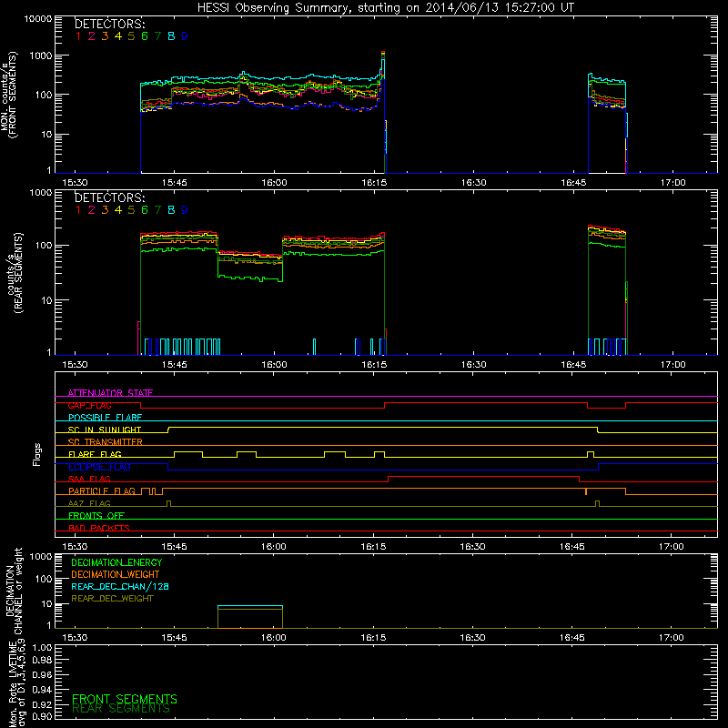The height and width of the screenshot is (728, 728).
Task: Click yellow detector '4' in rear segments legend
Action: (x=118, y=210)
